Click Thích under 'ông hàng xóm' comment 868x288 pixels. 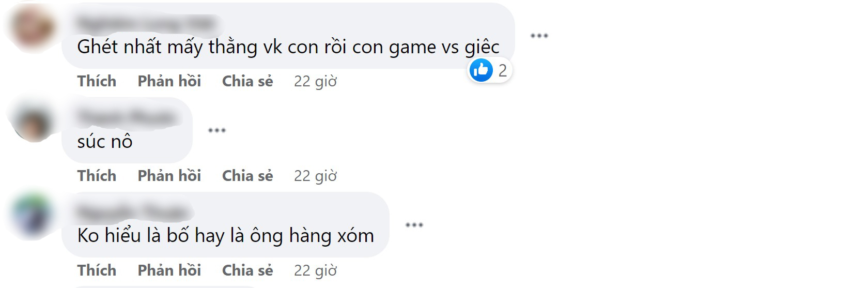[97, 270]
